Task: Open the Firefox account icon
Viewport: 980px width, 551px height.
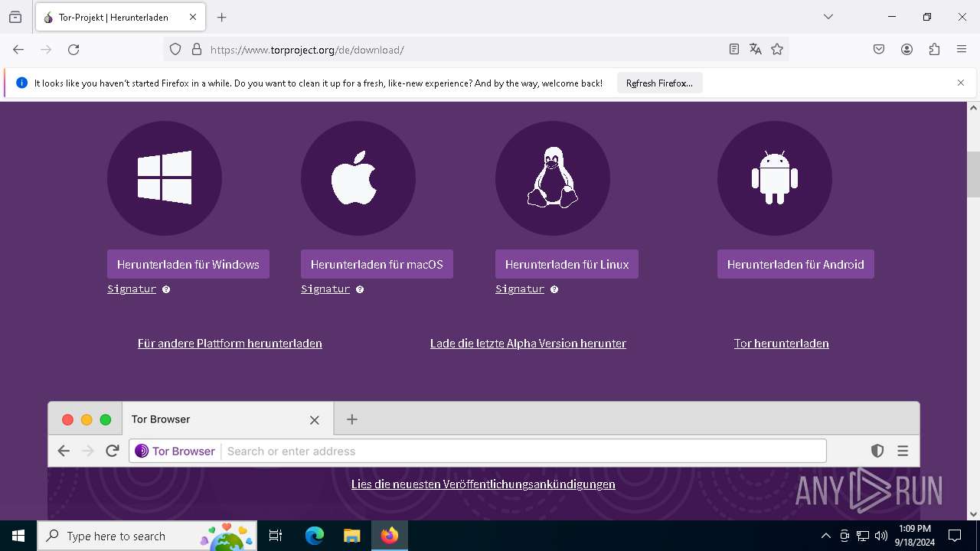Action: point(906,50)
